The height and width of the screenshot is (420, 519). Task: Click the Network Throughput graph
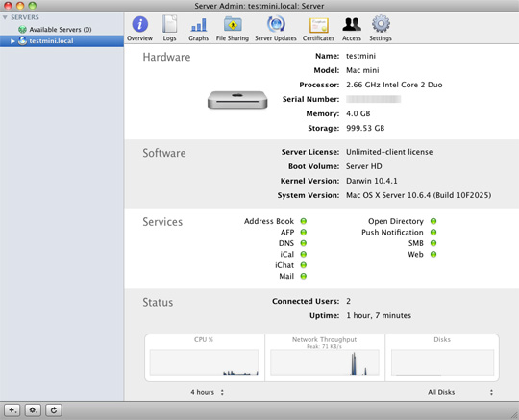click(325, 362)
